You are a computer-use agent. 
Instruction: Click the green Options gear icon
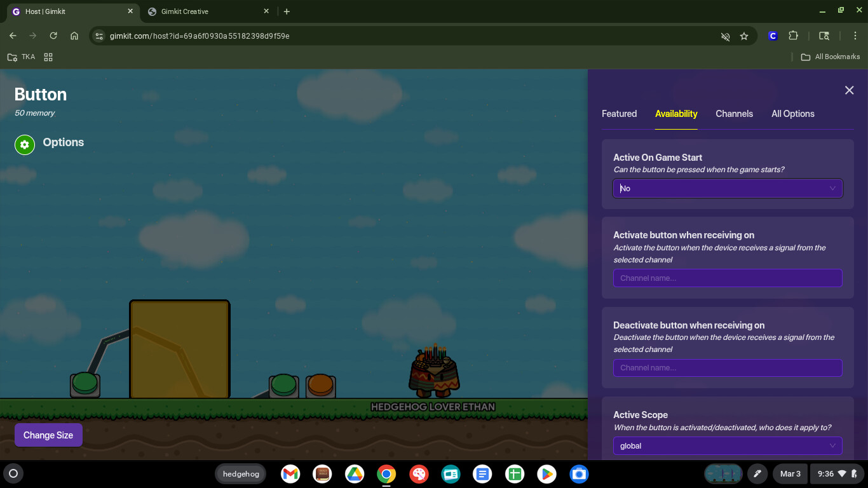click(x=25, y=145)
